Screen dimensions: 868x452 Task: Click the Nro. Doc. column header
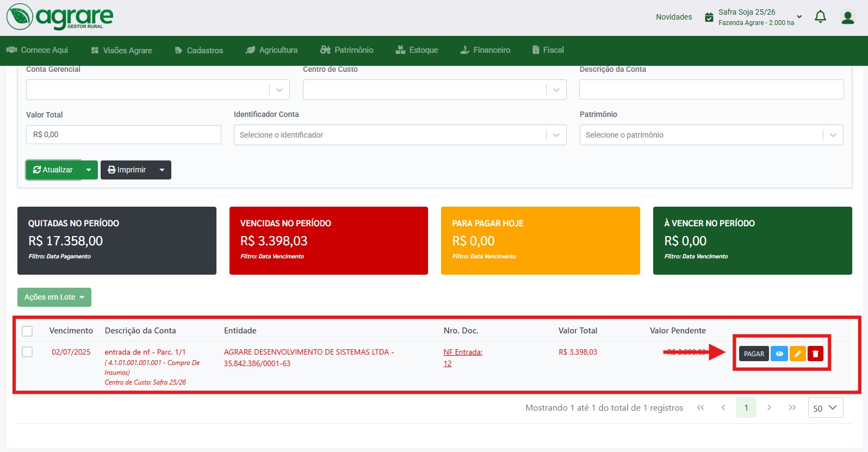click(461, 331)
